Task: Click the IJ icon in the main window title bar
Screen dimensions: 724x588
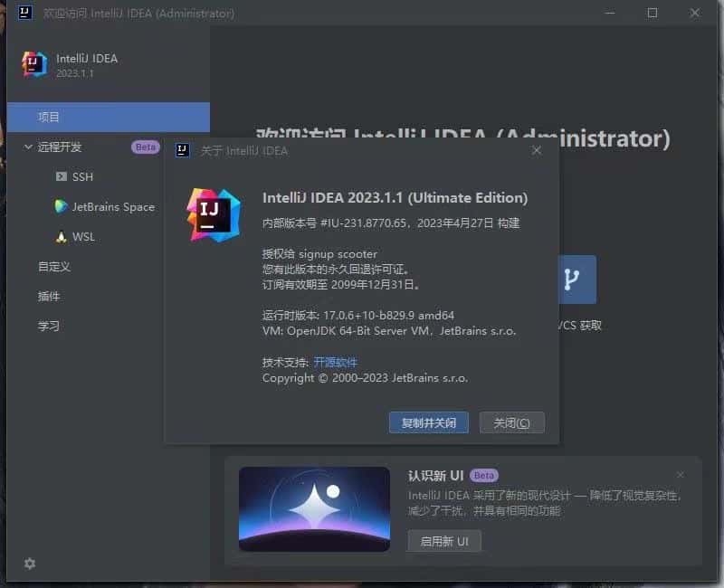Action: [25, 13]
